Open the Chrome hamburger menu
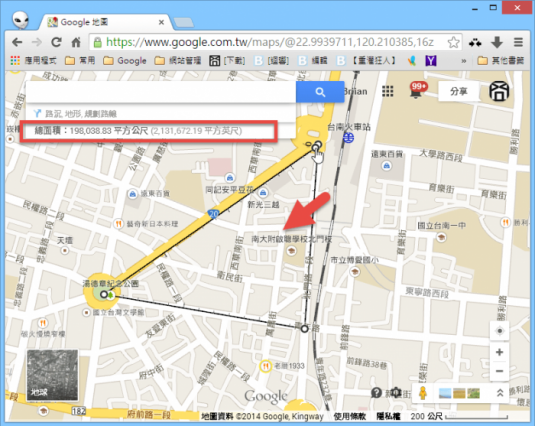The height and width of the screenshot is (426, 535). click(x=518, y=42)
